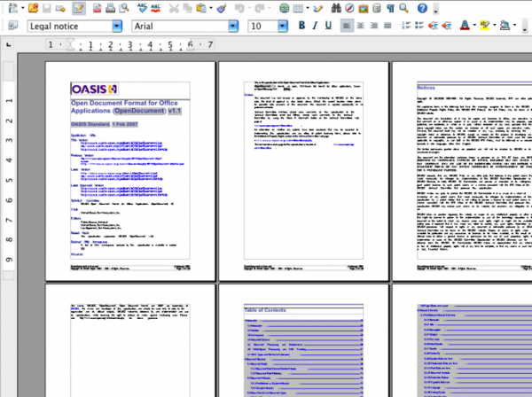This screenshot has width=532, height=397.
Task: Run Spelling and Grammar check
Action: [142, 8]
